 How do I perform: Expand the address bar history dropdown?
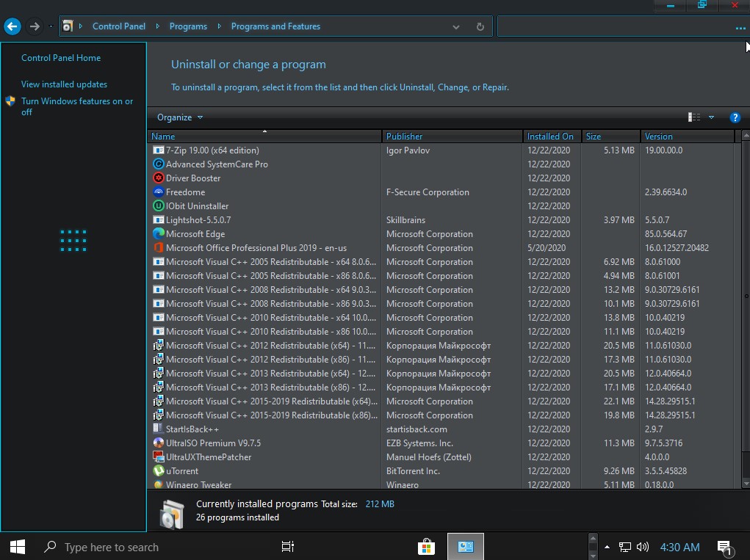(x=456, y=26)
